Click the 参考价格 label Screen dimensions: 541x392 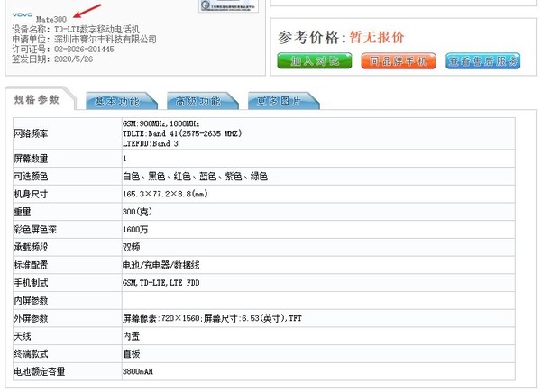(x=311, y=37)
